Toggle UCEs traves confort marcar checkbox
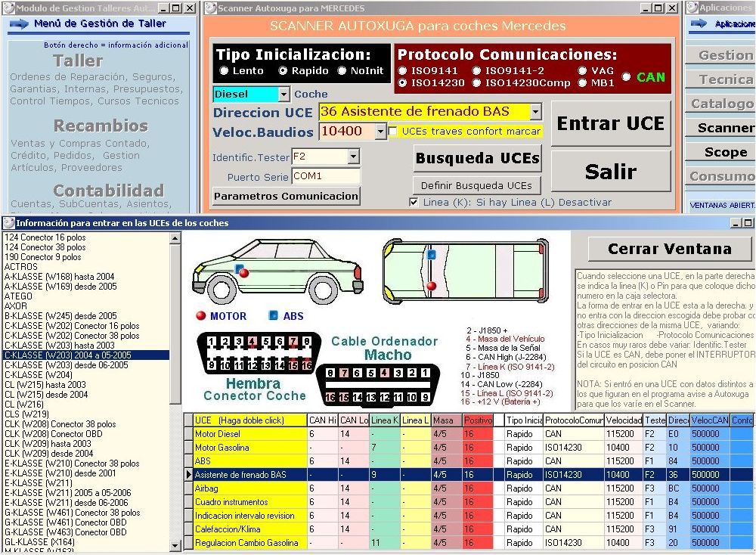Screen dimensions: 756x555 (392, 131)
